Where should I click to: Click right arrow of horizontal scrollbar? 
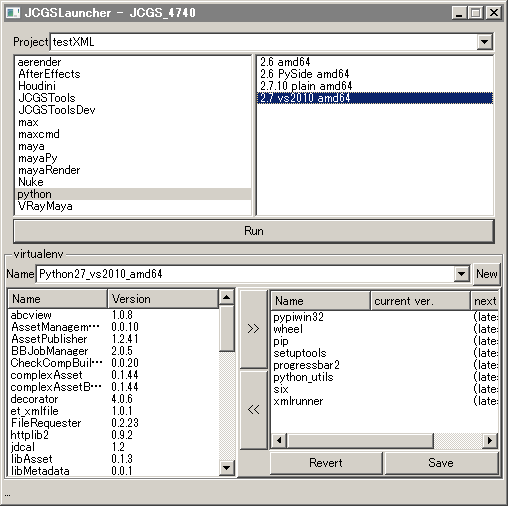pos(490,440)
